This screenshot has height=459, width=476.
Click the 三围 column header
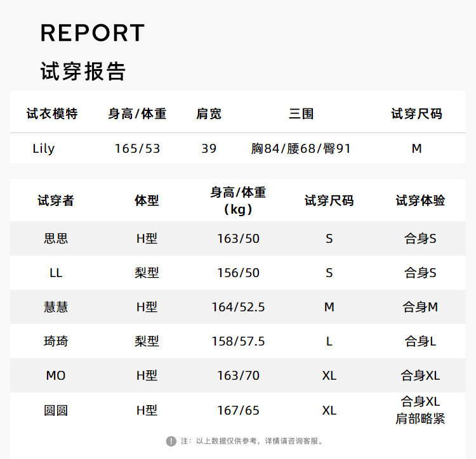(301, 114)
